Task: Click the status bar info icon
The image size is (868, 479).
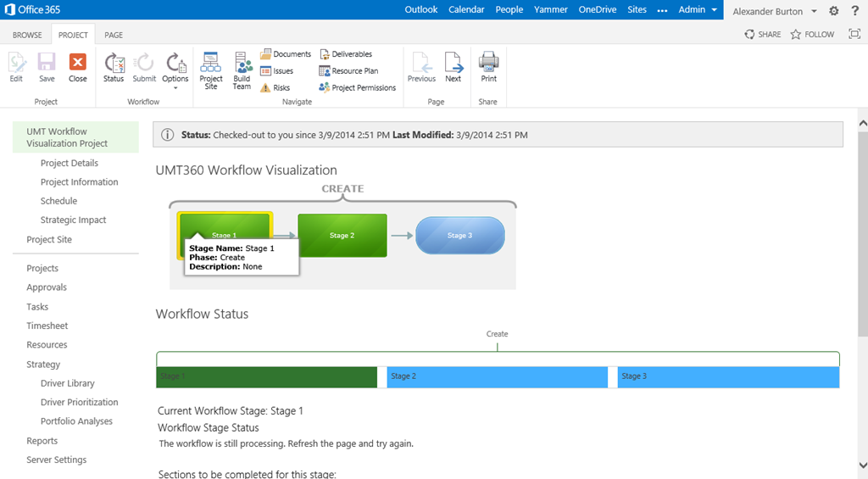Action: (x=167, y=135)
